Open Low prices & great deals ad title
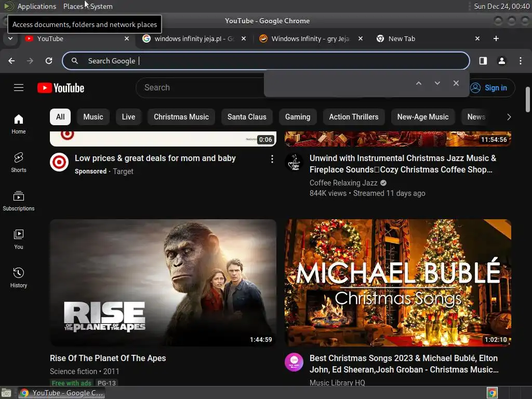This screenshot has height=399, width=532. tap(155, 158)
